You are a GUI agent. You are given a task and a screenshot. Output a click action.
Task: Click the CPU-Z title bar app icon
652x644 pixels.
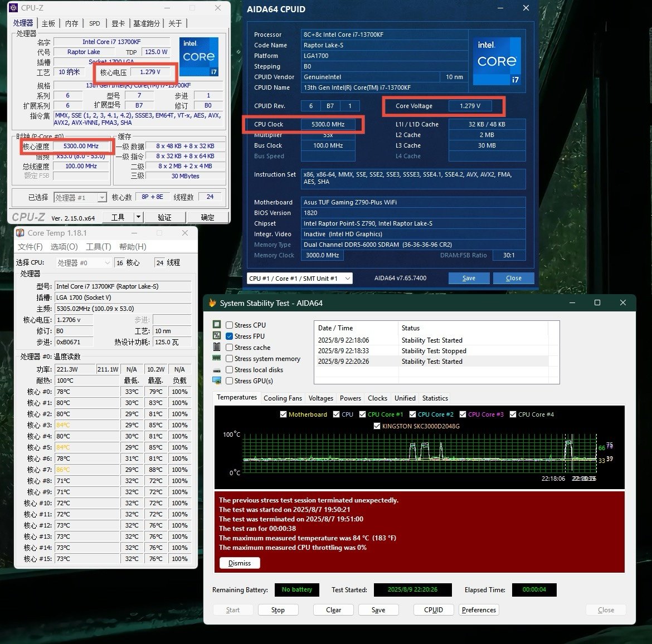13,8
